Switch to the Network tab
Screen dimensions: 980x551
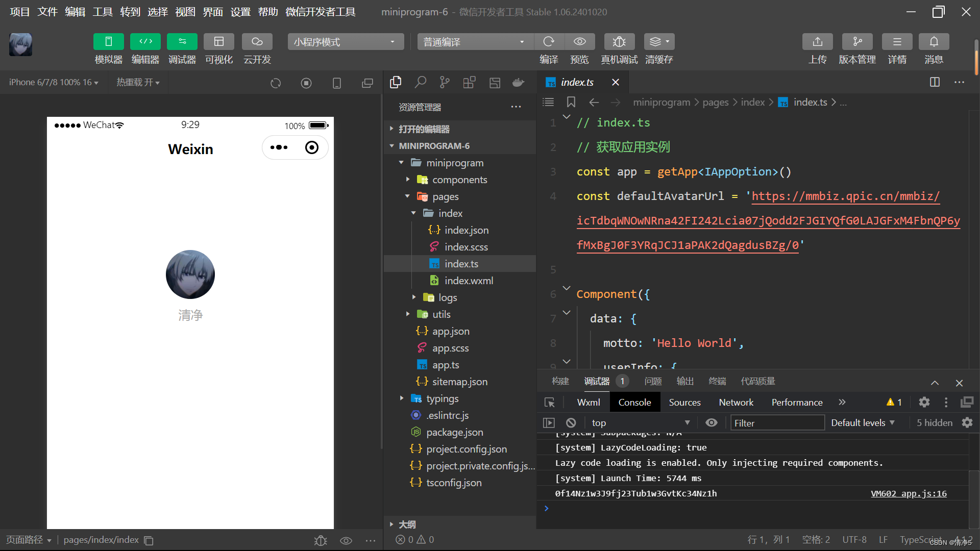click(x=736, y=403)
